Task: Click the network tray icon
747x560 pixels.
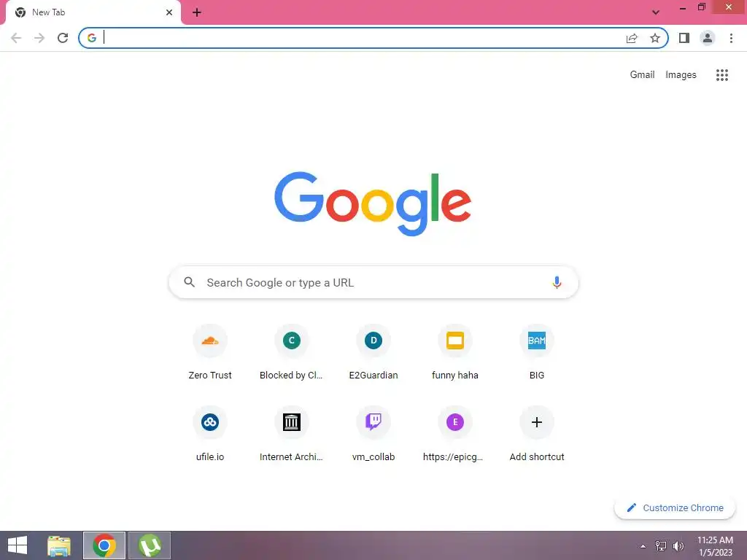Action: pos(661,546)
